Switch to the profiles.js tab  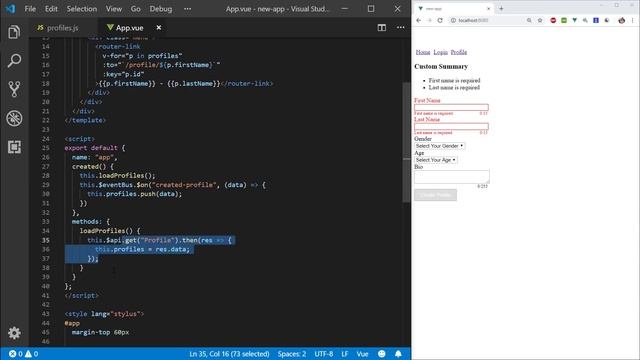(62, 28)
